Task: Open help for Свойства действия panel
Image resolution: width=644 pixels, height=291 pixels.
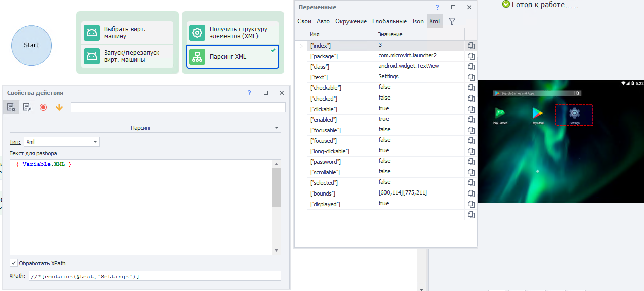Action: coord(249,93)
